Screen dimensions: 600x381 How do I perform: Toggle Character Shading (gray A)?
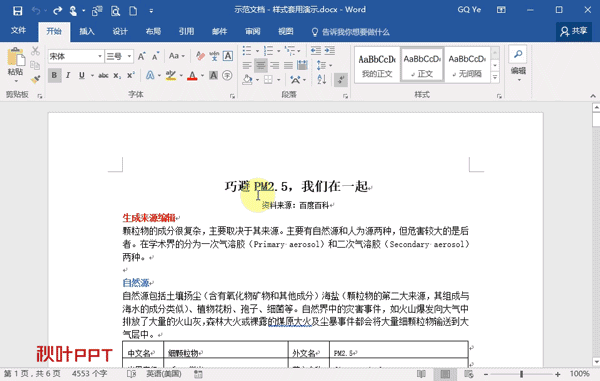pyautogui.click(x=214, y=75)
